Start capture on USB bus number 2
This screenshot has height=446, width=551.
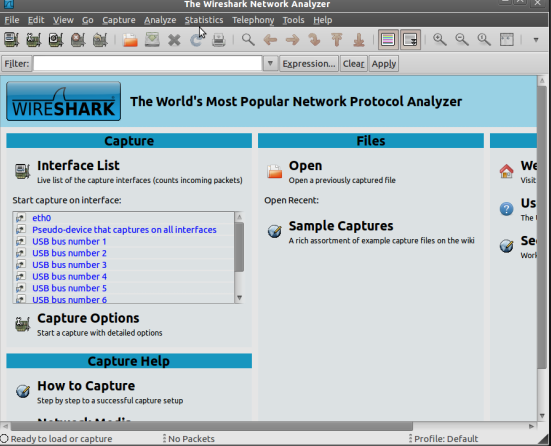(69, 253)
